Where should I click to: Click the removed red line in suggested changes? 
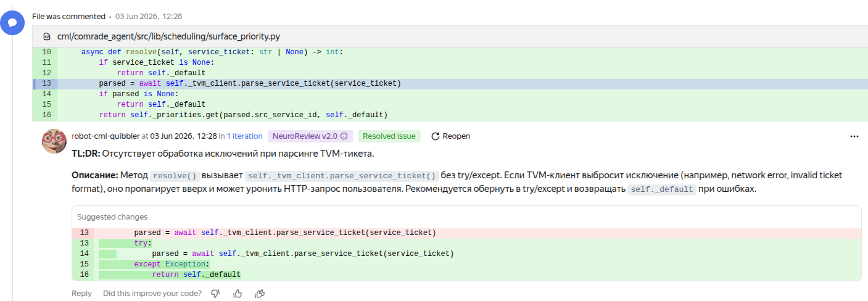point(466,233)
